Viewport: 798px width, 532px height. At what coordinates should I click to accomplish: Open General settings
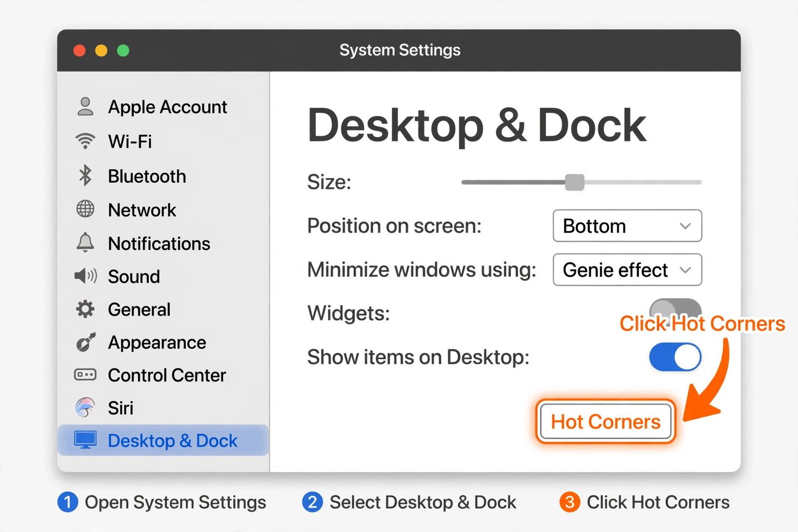pos(163,309)
